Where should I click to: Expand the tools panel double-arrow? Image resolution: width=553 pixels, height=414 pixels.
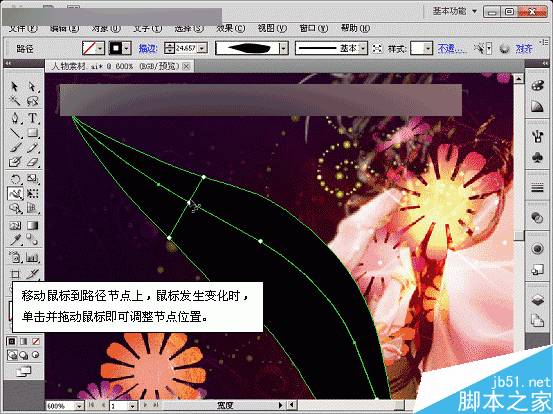(7, 63)
